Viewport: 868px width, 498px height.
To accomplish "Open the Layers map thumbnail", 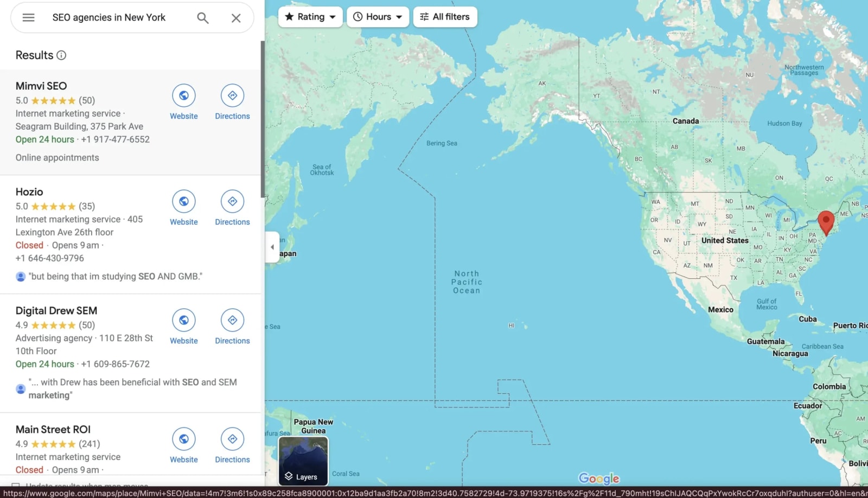I will click(x=303, y=461).
